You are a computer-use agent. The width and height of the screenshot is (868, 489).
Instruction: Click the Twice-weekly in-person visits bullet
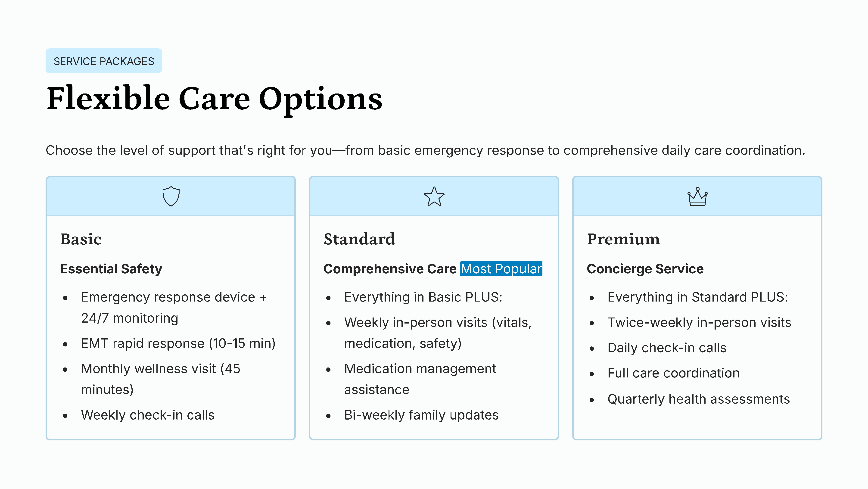(x=699, y=323)
